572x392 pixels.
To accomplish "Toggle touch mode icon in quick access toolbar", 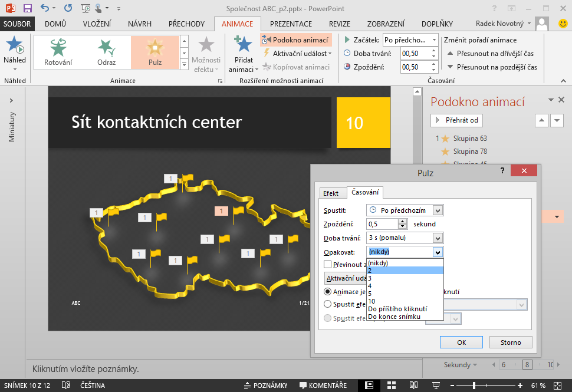I will 98,8.
